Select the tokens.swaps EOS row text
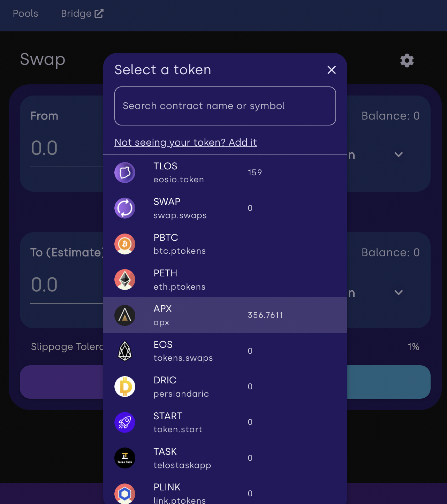The image size is (447, 504). point(183,358)
